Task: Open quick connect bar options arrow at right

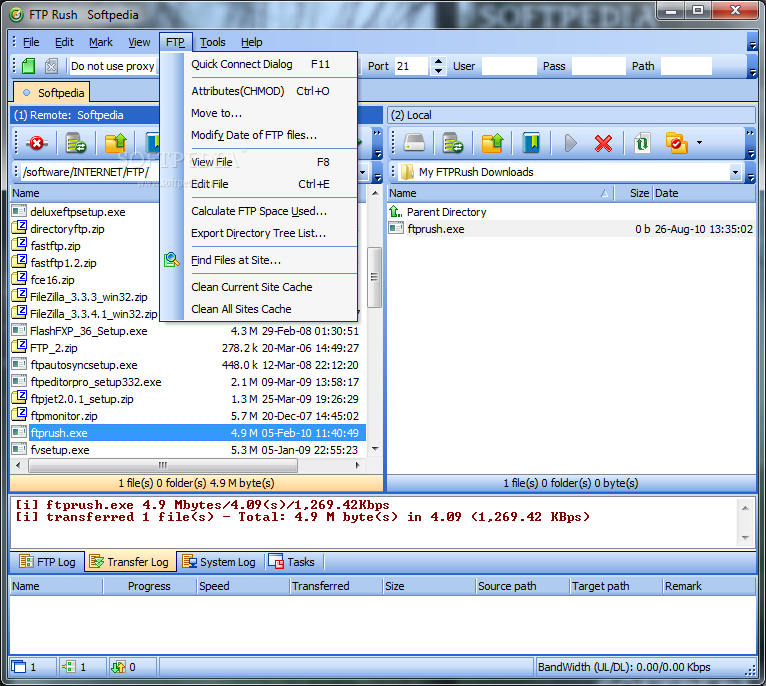Action: tap(752, 73)
